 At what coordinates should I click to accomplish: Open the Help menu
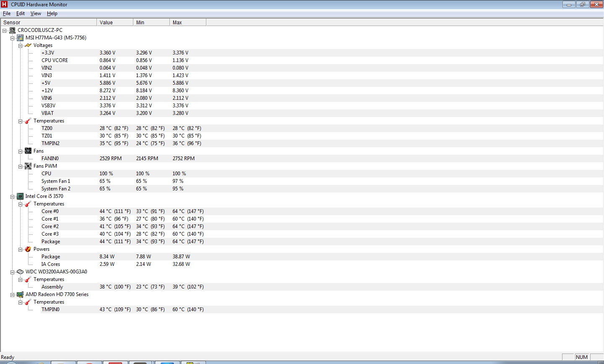coord(52,13)
